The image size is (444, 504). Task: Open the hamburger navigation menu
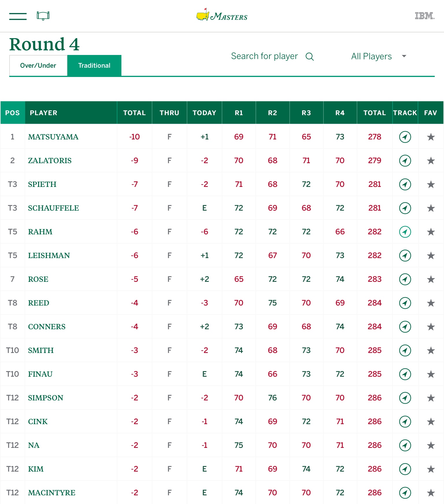(18, 16)
